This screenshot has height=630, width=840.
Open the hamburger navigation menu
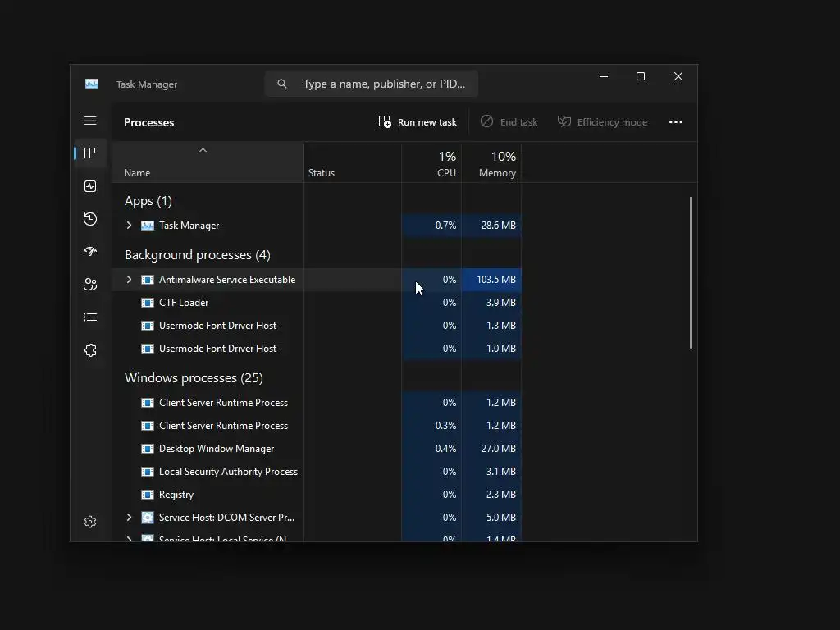[90, 121]
